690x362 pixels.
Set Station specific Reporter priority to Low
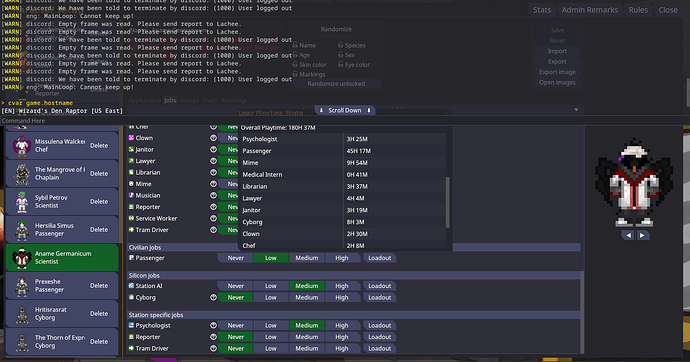pyautogui.click(x=271, y=336)
